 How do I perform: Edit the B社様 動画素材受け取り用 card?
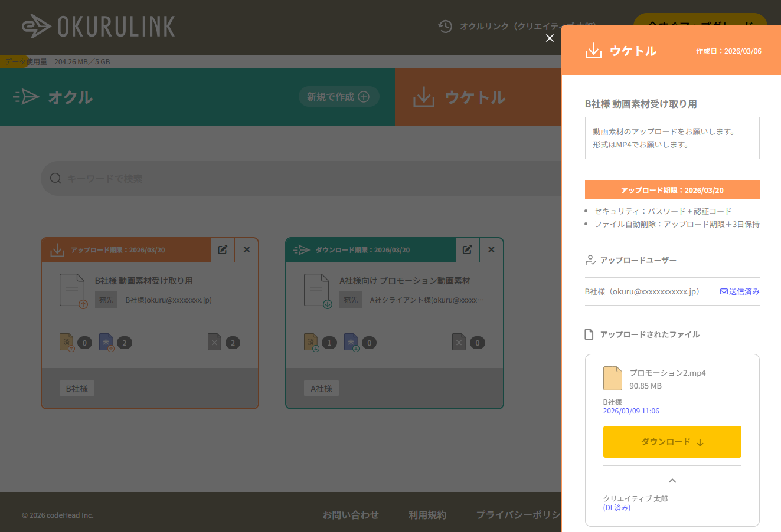coord(223,249)
